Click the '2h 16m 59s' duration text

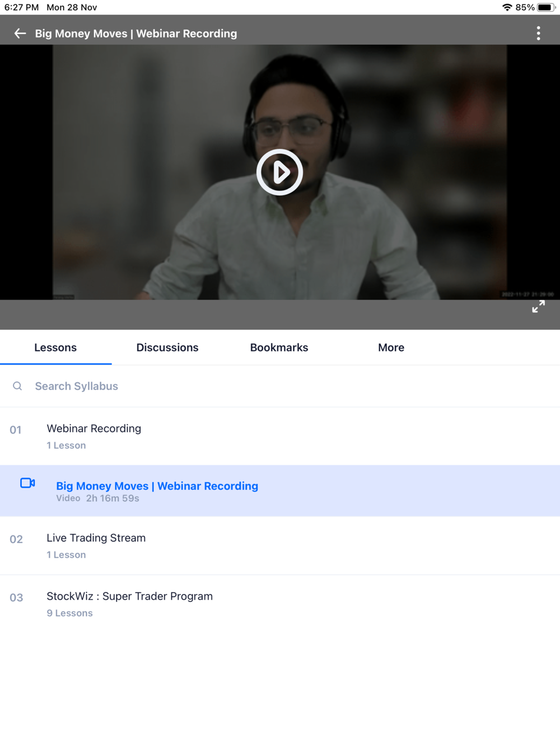pyautogui.click(x=113, y=498)
